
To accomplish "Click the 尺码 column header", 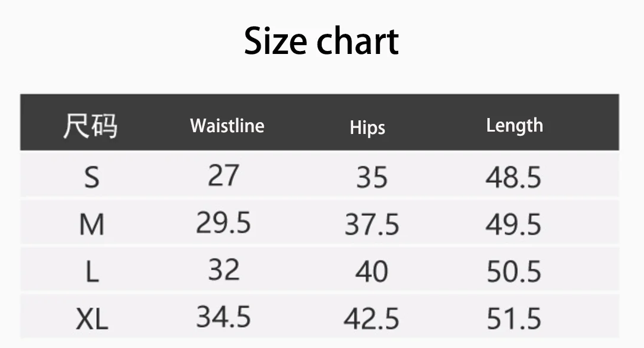I will tap(90, 126).
